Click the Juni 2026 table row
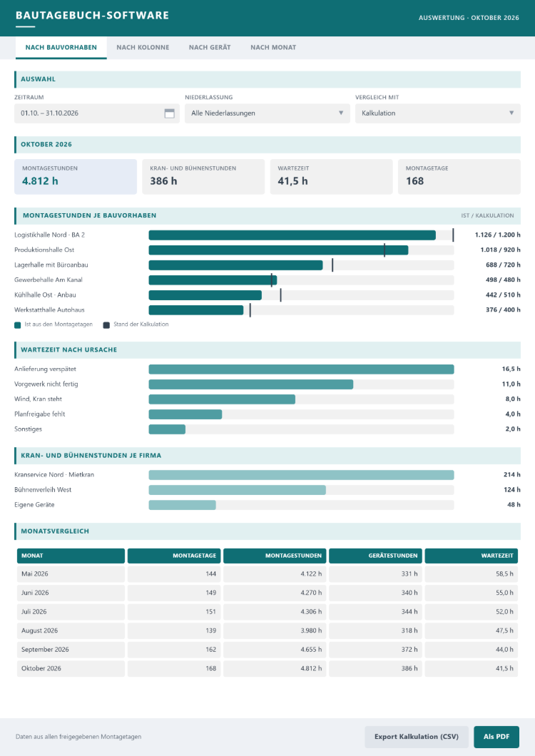 [x=267, y=593]
